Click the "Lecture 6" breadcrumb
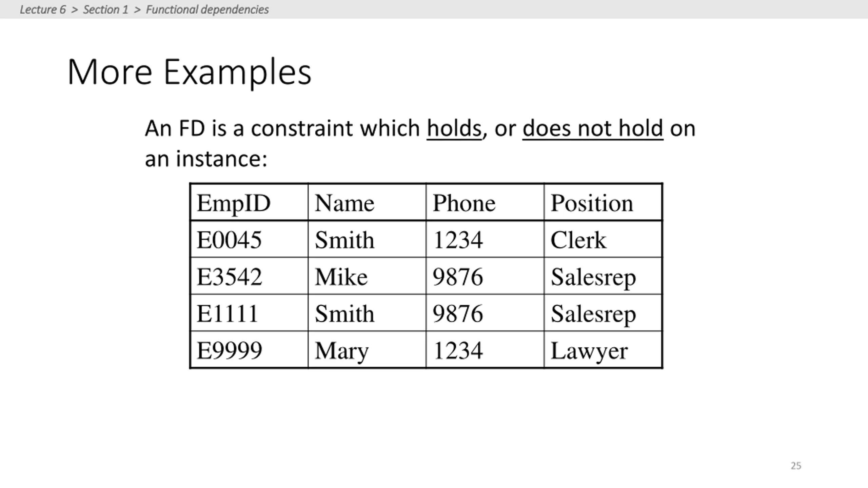The width and height of the screenshot is (868, 488). 43,9
